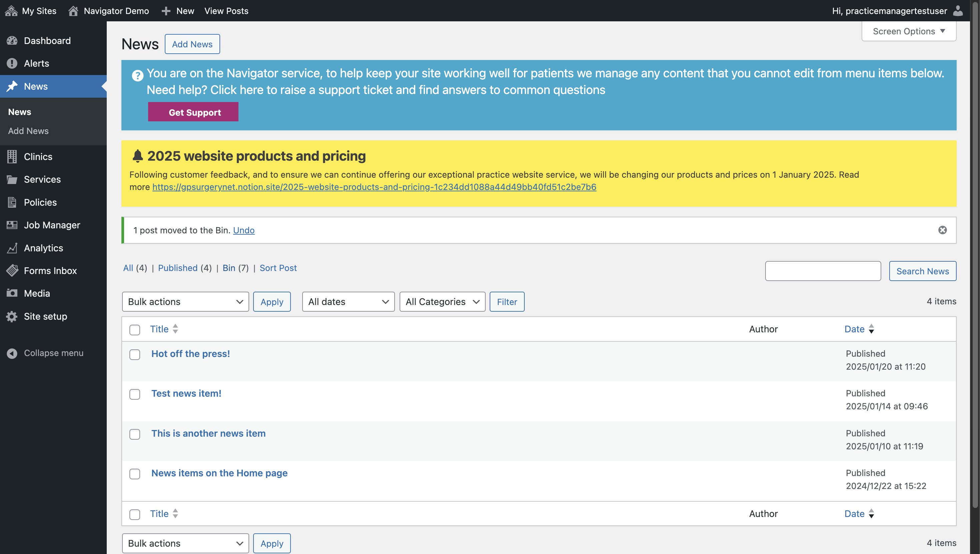Open Dashboard gauge icon in sidebar
The width and height of the screenshot is (980, 554).
(x=12, y=41)
